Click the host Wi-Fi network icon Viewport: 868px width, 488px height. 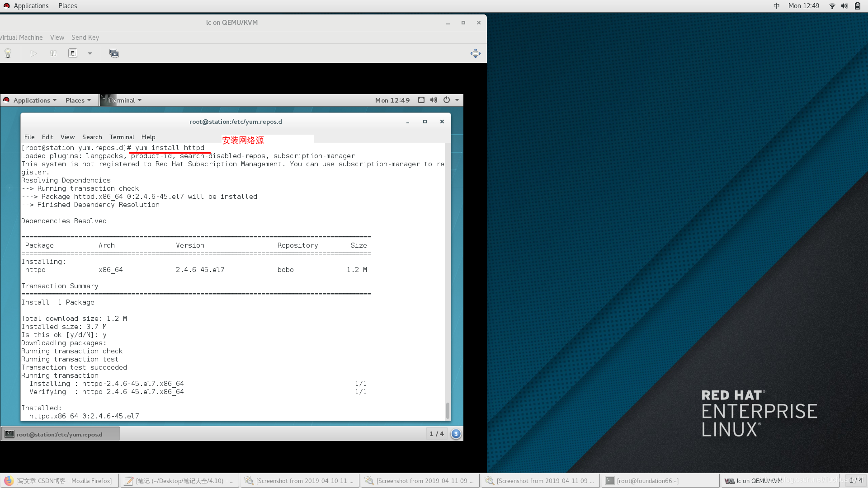[x=832, y=6]
